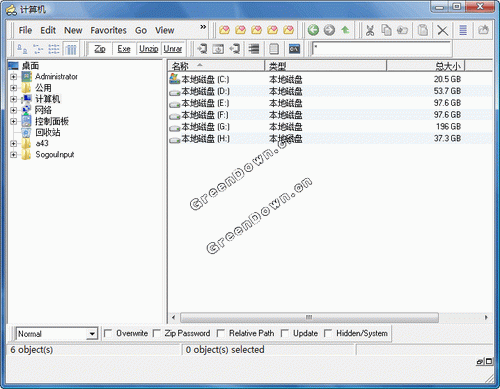Click the Cut scissors icon
The width and height of the screenshot is (500, 389).
[370, 30]
